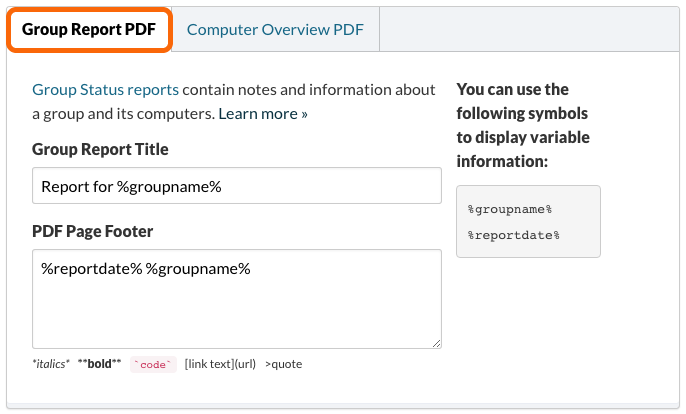
Task: Click the [link text](url) markdown hint
Action: tap(220, 364)
